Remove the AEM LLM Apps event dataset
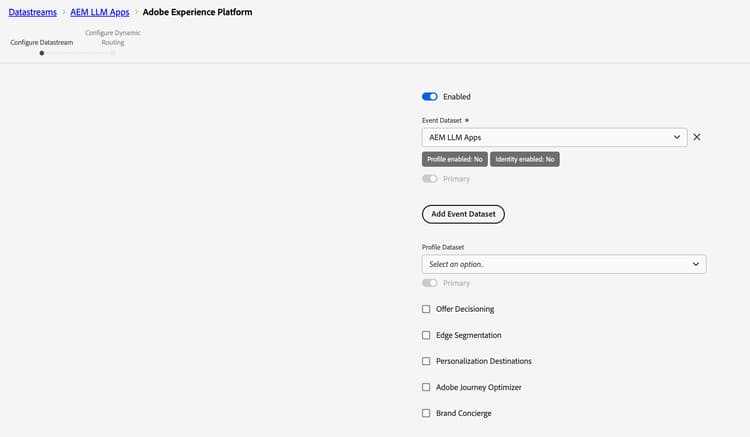This screenshot has height=437, width=750. pyautogui.click(x=697, y=137)
